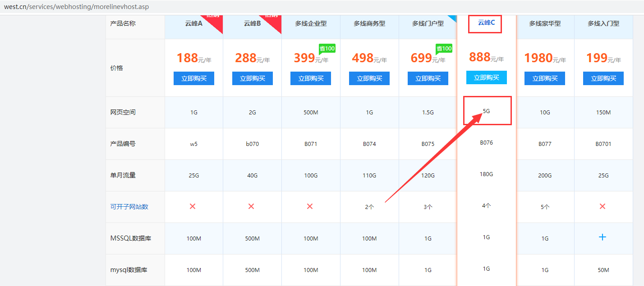
Task: Click the 多线企业型 column header
Action: (311, 23)
